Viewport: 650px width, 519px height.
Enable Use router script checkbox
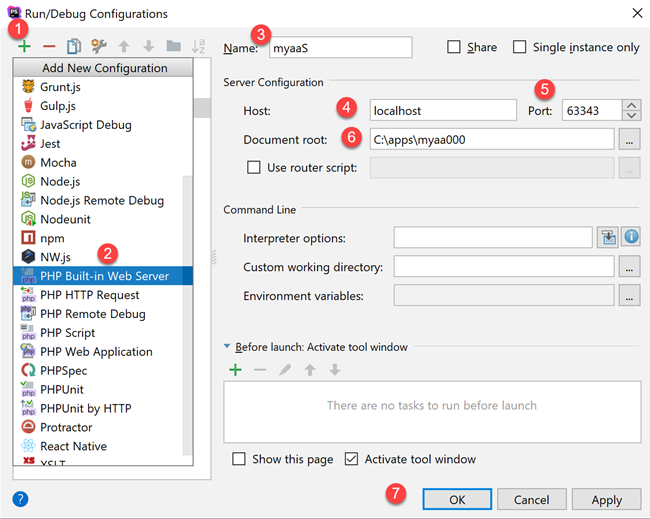[254, 167]
